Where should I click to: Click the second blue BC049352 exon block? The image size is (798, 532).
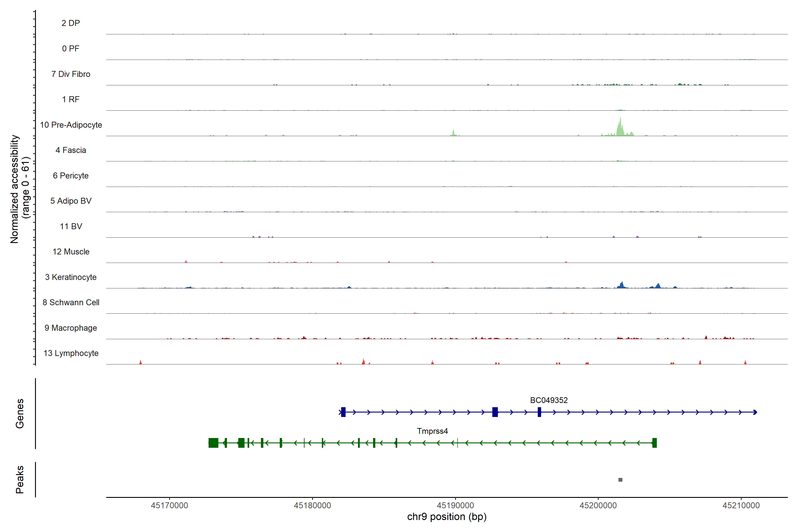coord(495,412)
